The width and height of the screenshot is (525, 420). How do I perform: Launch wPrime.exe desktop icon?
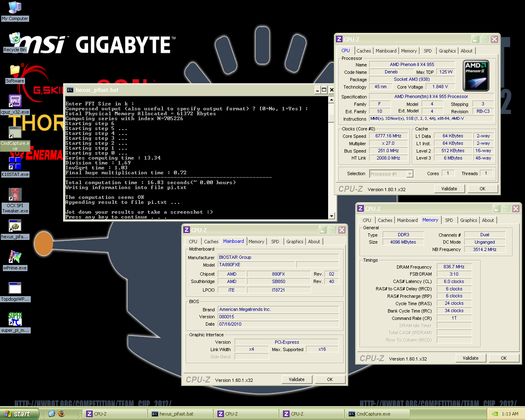point(15,260)
